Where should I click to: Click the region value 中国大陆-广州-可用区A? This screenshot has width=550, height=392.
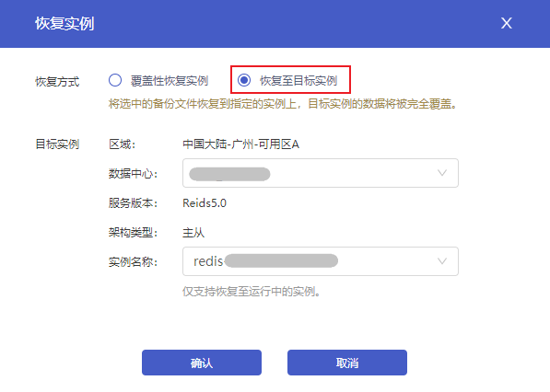241,144
